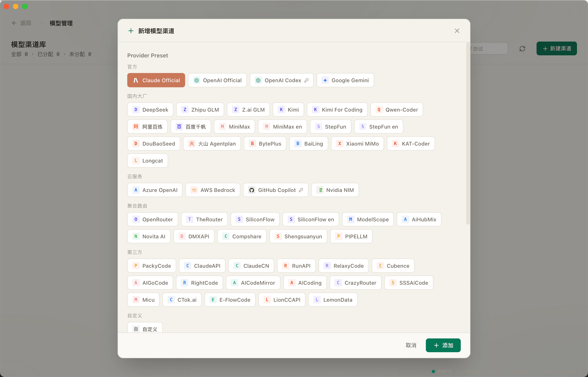
Task: Focus the 协议 search input field
Action: pos(489,48)
